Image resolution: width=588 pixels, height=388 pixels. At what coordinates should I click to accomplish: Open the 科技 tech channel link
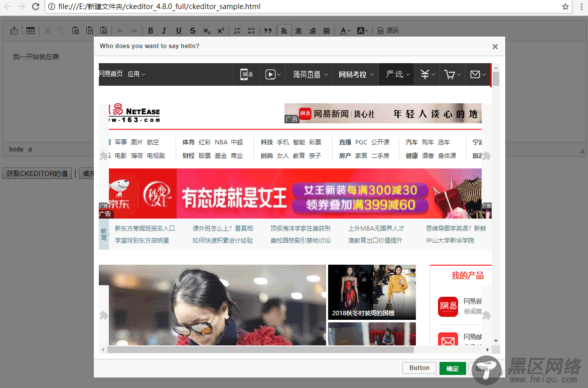pos(266,142)
